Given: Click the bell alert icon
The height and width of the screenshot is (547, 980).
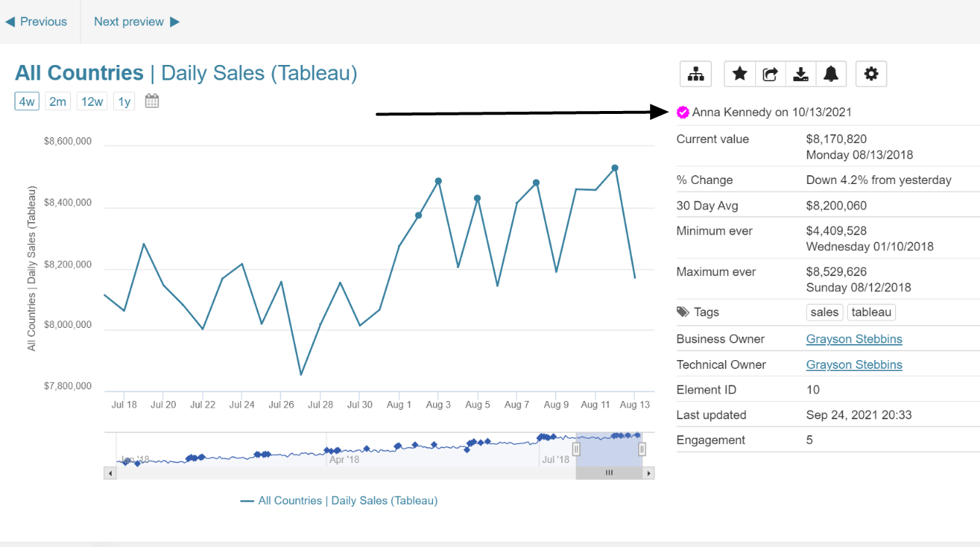Looking at the screenshot, I should [x=831, y=74].
